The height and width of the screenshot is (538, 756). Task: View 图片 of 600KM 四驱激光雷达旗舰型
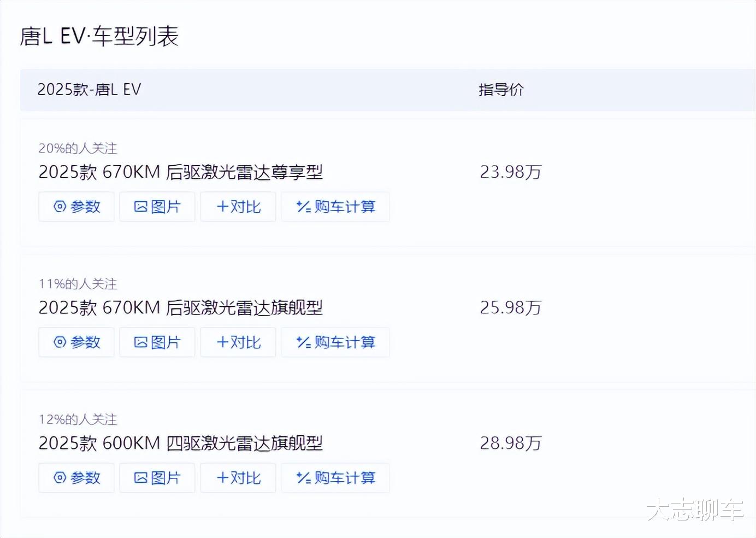coord(157,478)
